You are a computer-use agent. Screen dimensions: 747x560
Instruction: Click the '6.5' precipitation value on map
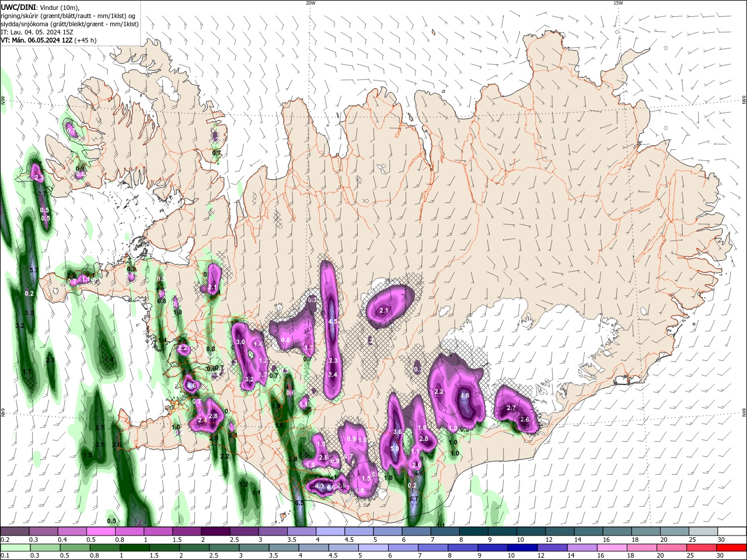299,503
